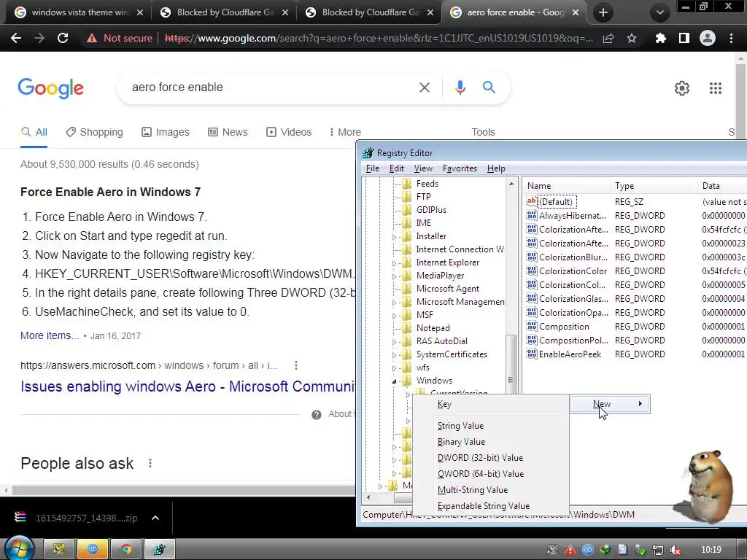
Task: Click the New context menu item
Action: click(610, 404)
